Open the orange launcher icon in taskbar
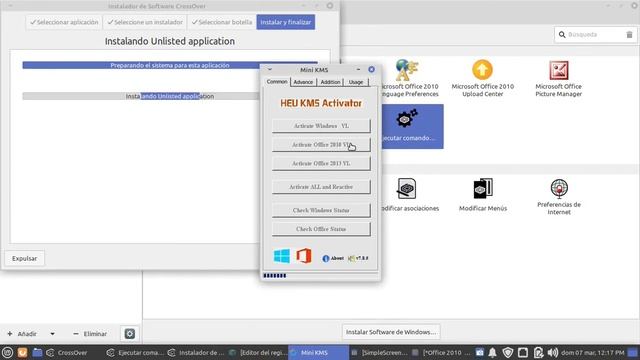Viewport: 640px width, 360px height. (x=22, y=353)
